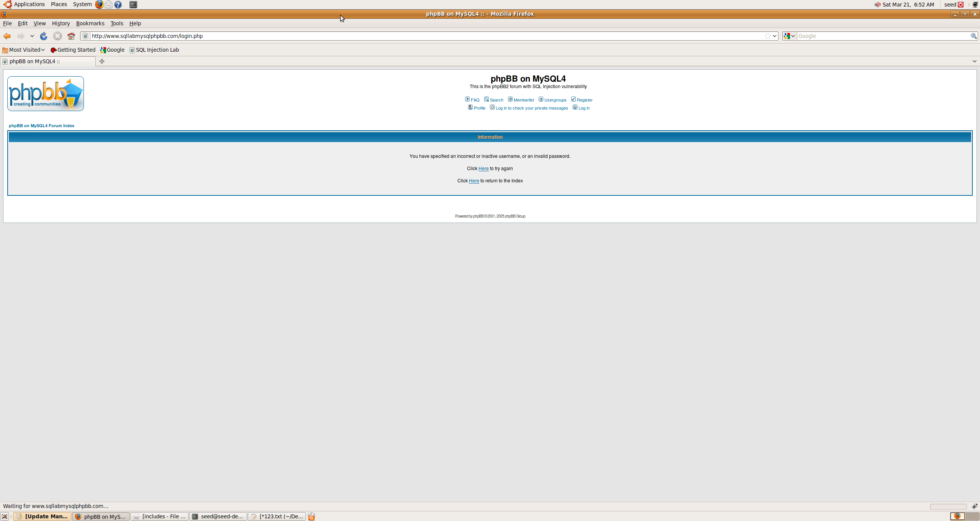This screenshot has height=521, width=980.
Task: Open the terminal launcher in the top panel
Action: (x=133, y=5)
